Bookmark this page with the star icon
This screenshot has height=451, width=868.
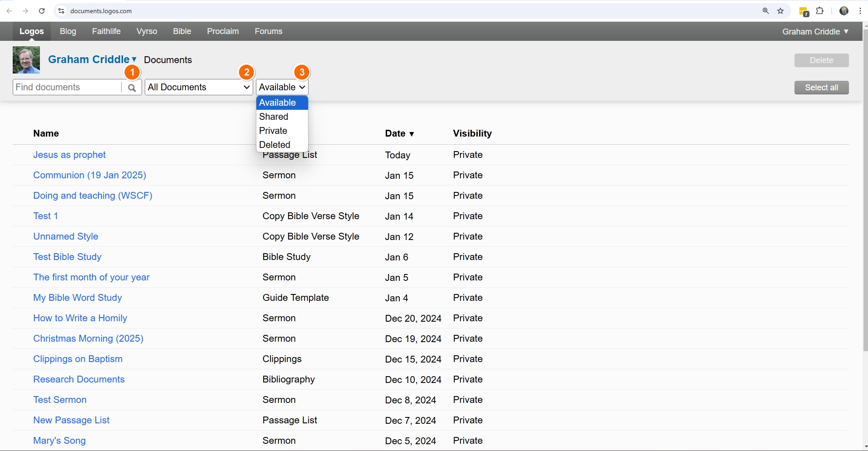pos(780,11)
